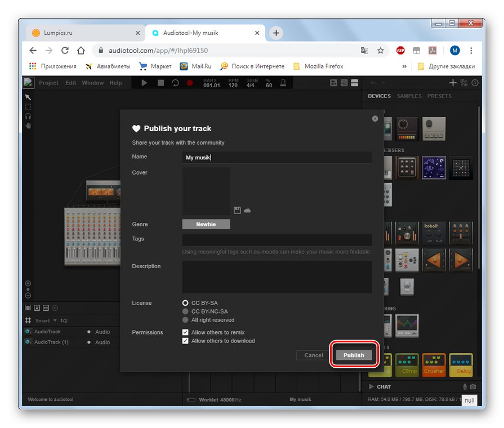Open the Adblock Plus extension icon
The height and width of the screenshot is (428, 504).
coord(400,51)
